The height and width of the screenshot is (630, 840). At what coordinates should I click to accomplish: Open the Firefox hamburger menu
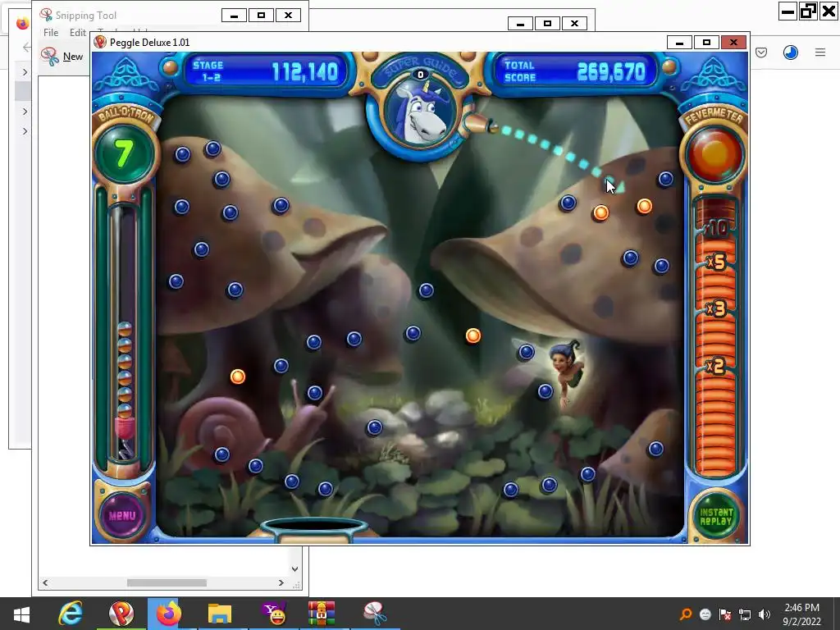820,52
